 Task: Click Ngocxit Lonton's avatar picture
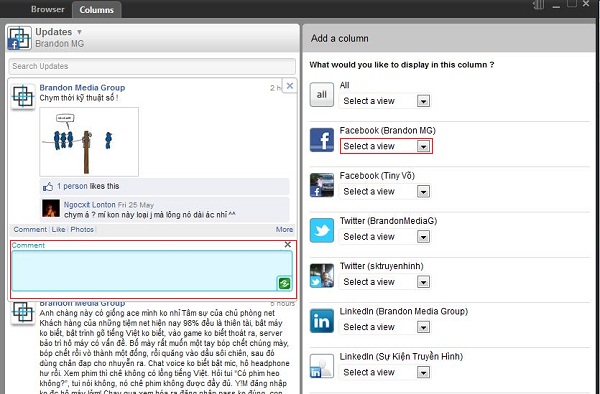51,208
